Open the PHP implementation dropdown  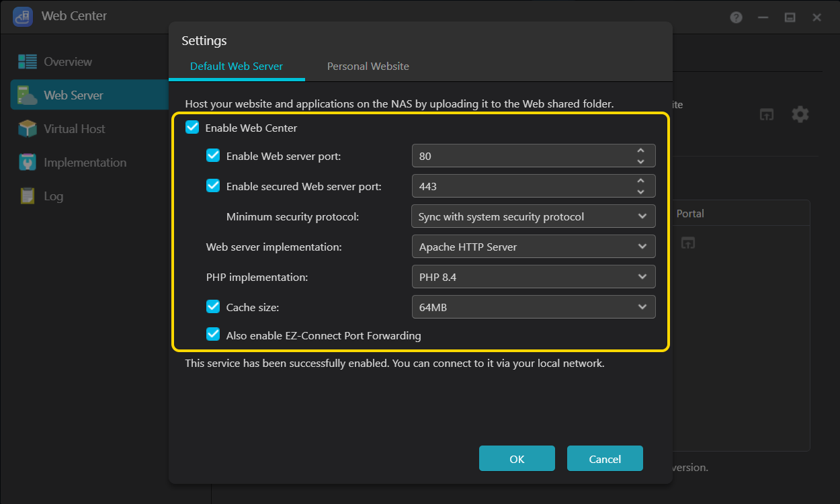coord(533,277)
